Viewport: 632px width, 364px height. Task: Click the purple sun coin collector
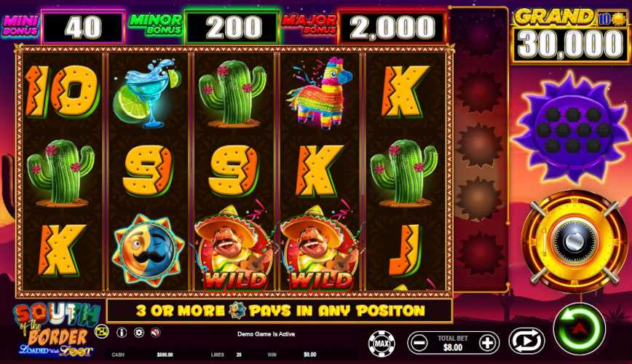[x=573, y=127]
